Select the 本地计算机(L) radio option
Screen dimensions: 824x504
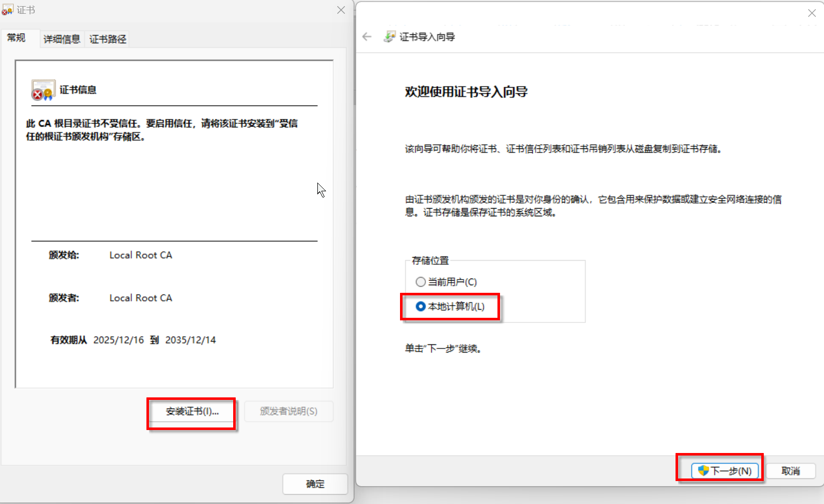451,306
